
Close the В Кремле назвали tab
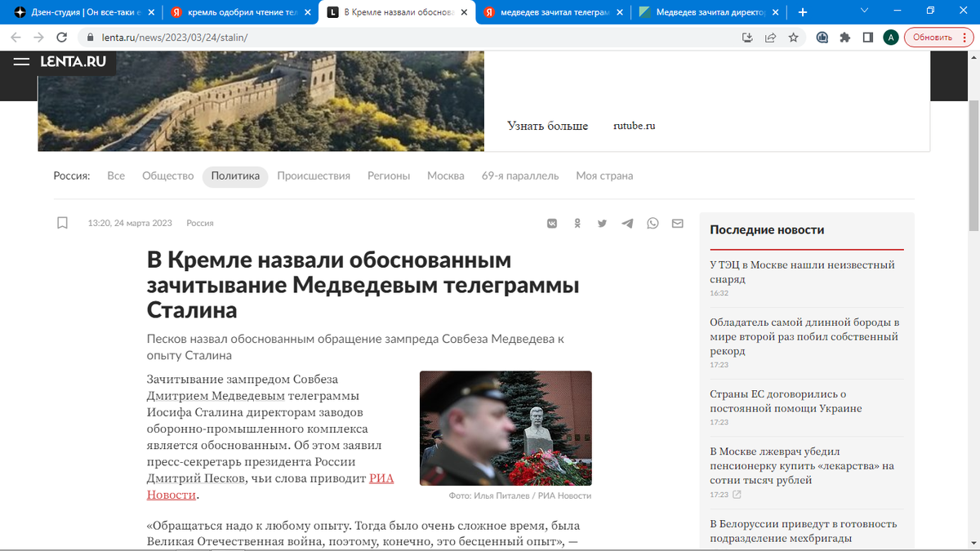point(465,12)
